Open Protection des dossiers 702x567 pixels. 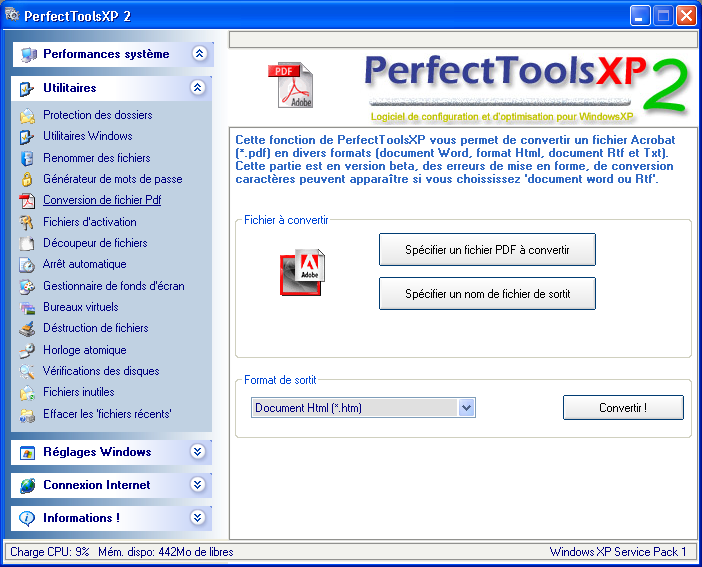[x=98, y=115]
